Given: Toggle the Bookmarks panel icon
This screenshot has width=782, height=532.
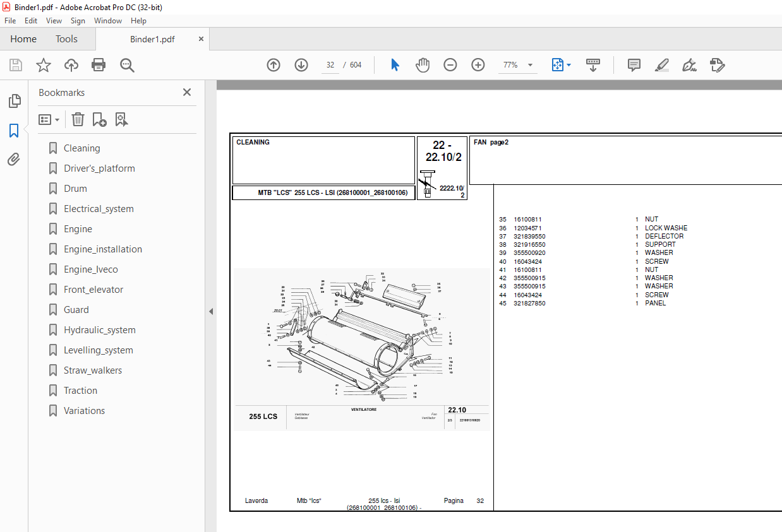Looking at the screenshot, I should pos(14,131).
